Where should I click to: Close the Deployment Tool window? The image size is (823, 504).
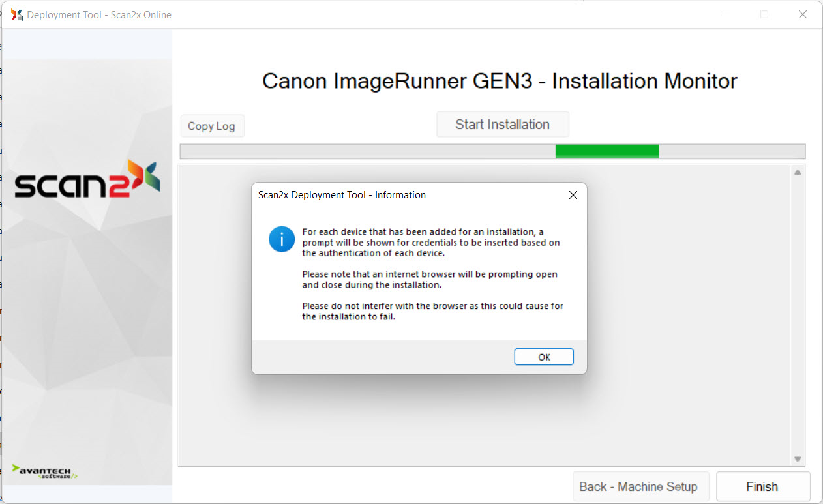(x=802, y=14)
